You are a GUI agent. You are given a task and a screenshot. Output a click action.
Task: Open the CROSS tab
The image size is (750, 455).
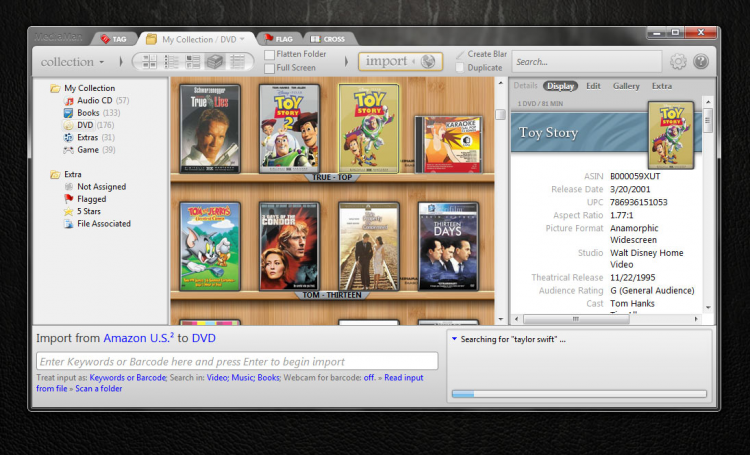(x=328, y=39)
